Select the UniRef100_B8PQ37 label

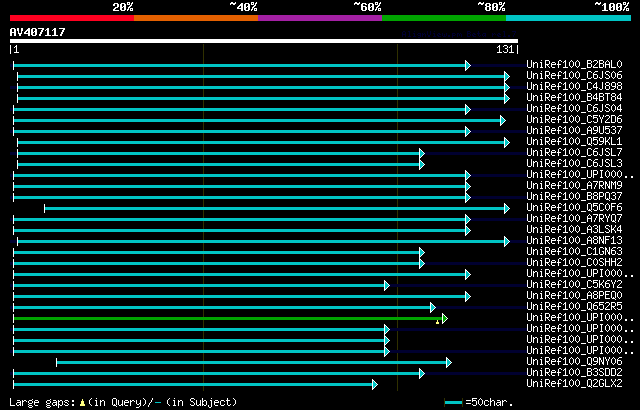pyautogui.click(x=574, y=197)
